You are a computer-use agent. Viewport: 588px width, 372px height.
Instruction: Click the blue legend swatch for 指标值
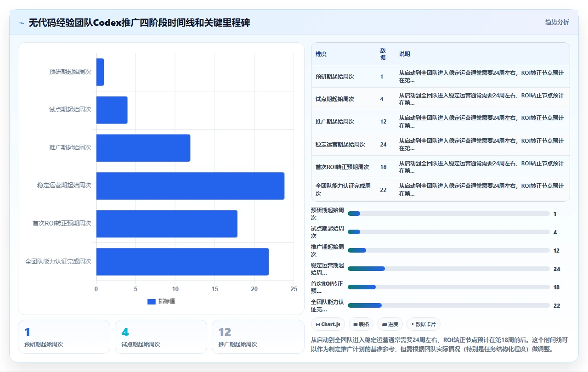click(x=152, y=302)
